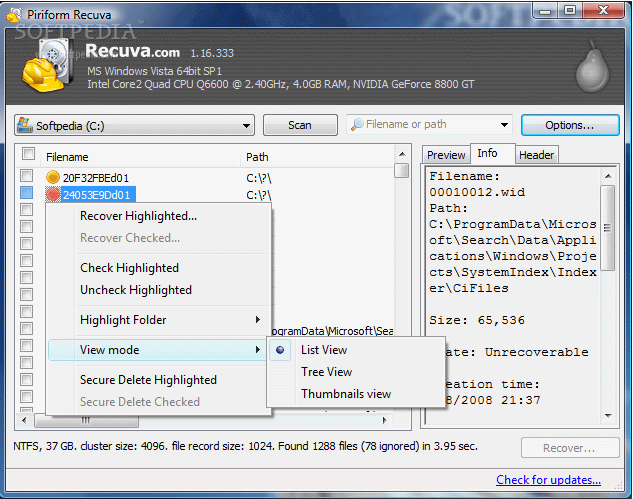Open the Filename or path filter dropdown arrow

click(504, 125)
